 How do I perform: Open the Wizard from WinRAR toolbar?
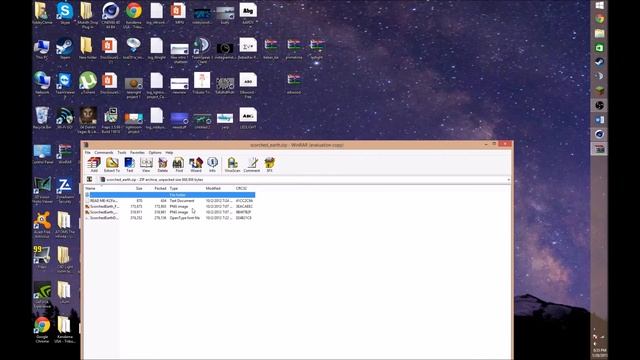pyautogui.click(x=196, y=164)
